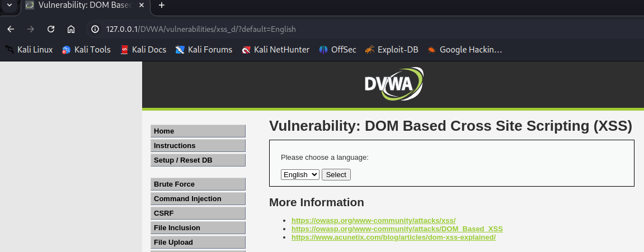This screenshot has height=252, width=644.
Task: Click the browser back arrow
Action: tap(11, 29)
